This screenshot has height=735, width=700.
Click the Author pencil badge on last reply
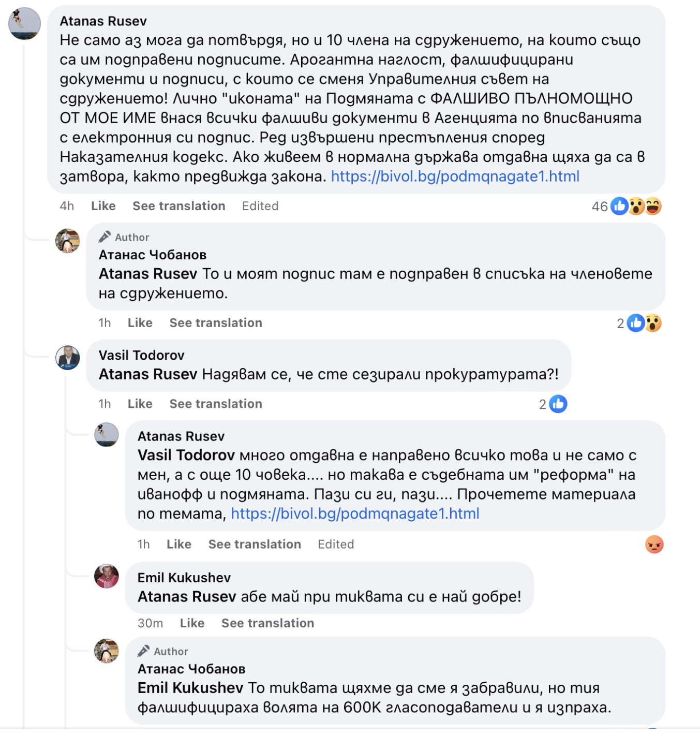click(144, 651)
